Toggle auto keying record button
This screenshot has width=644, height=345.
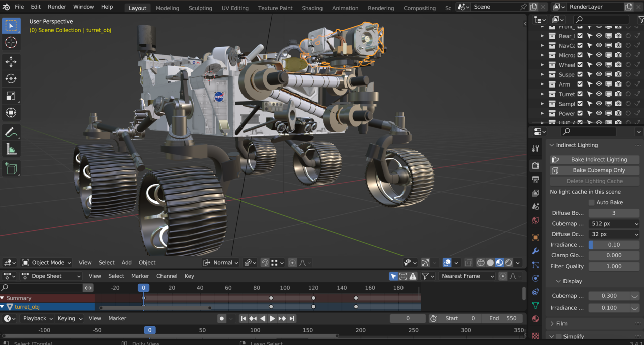point(221,318)
